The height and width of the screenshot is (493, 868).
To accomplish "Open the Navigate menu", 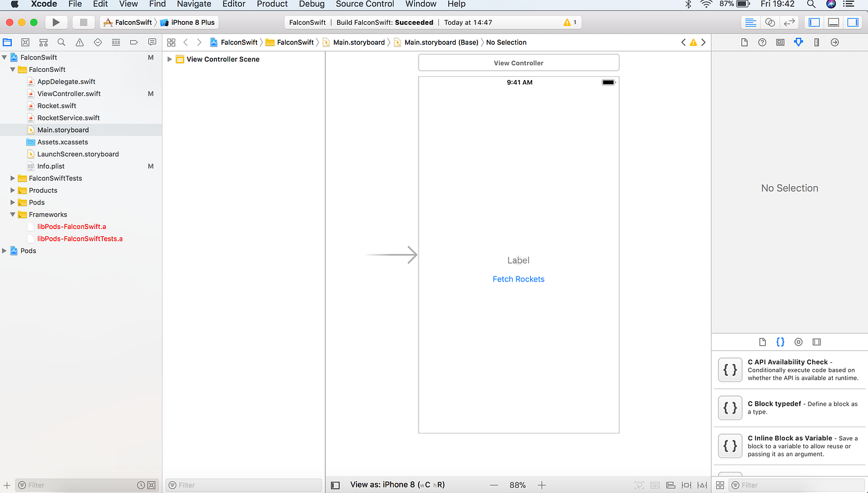I will click(x=194, y=4).
